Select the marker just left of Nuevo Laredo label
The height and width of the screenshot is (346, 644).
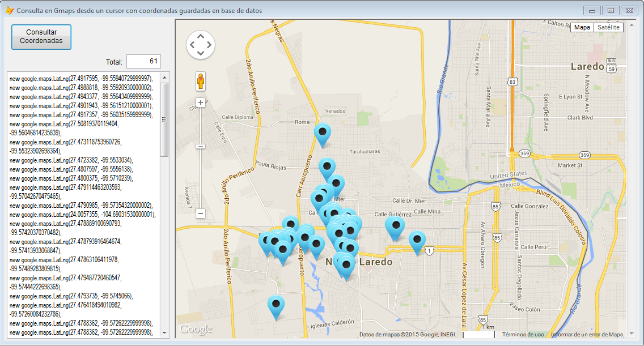pyautogui.click(x=316, y=245)
